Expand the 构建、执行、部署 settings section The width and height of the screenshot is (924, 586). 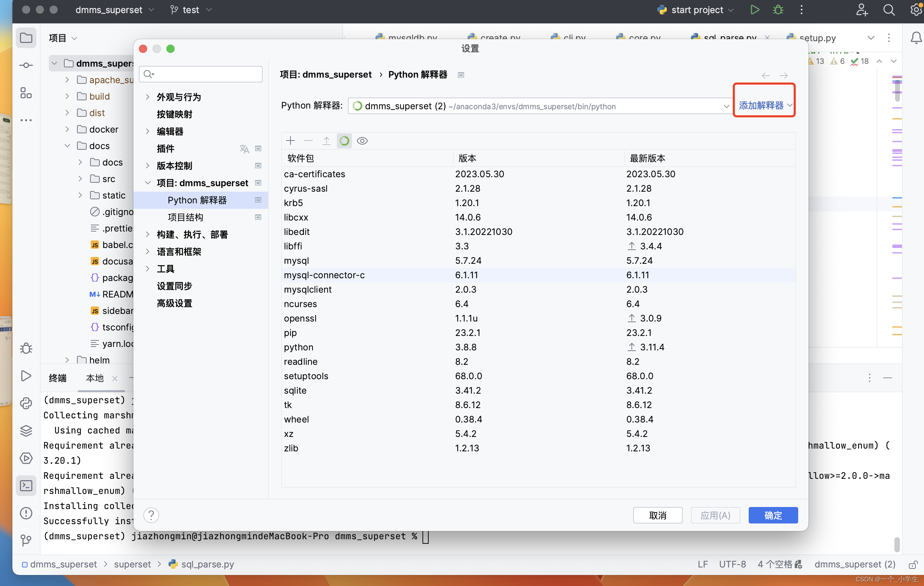coord(147,234)
